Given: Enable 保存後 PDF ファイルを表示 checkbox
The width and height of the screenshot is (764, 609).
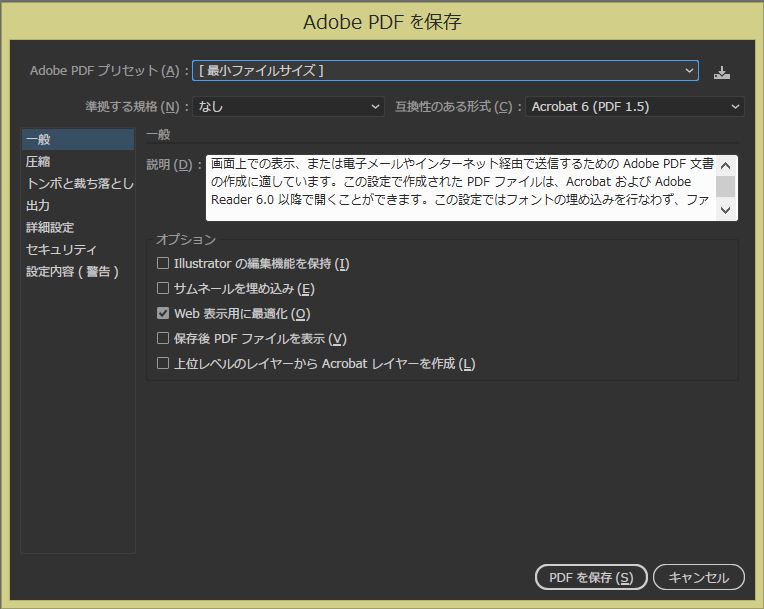Looking at the screenshot, I should 163,338.
